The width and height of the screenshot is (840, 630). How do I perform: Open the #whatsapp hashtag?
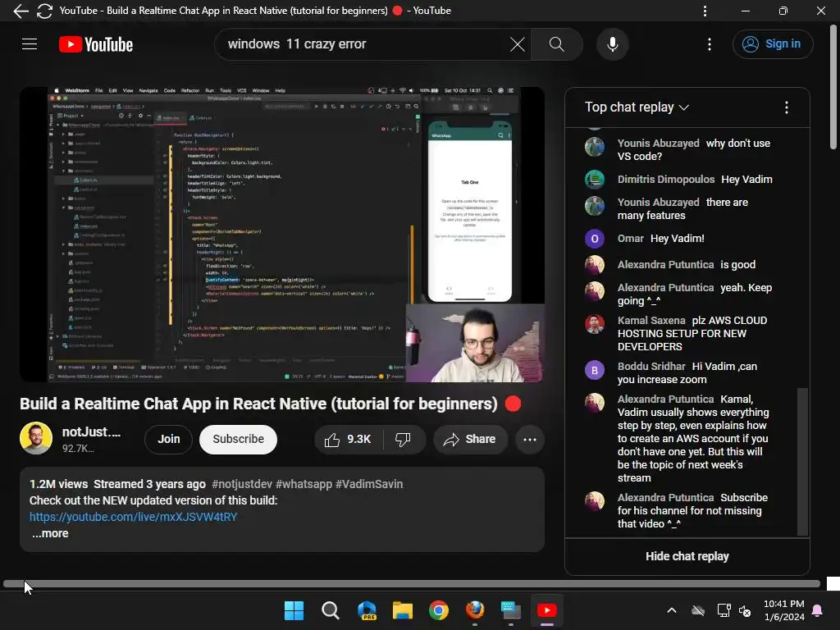(304, 484)
